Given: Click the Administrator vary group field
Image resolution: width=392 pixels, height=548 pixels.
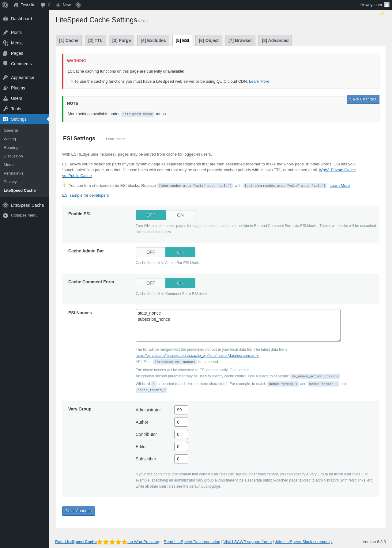Looking at the screenshot, I should (181, 410).
